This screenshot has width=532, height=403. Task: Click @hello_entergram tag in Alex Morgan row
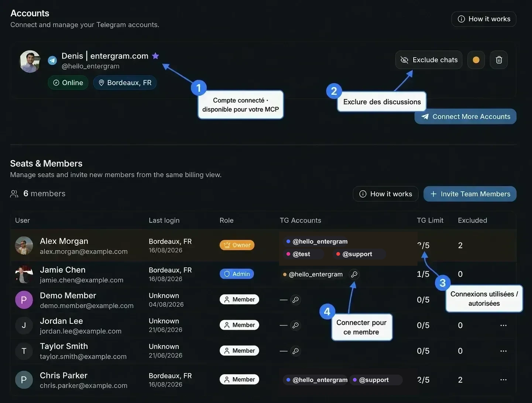317,241
